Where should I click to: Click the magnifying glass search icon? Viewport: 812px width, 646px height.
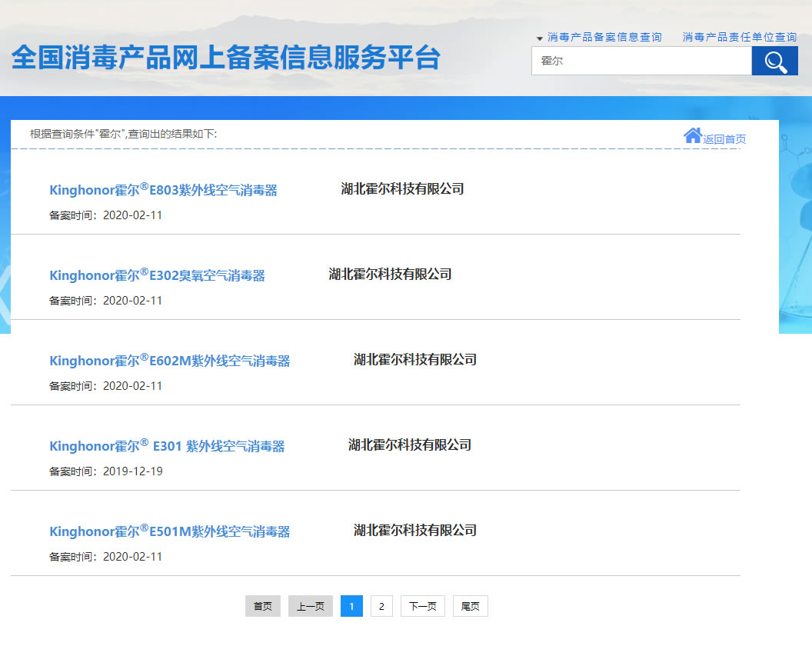pos(774,60)
